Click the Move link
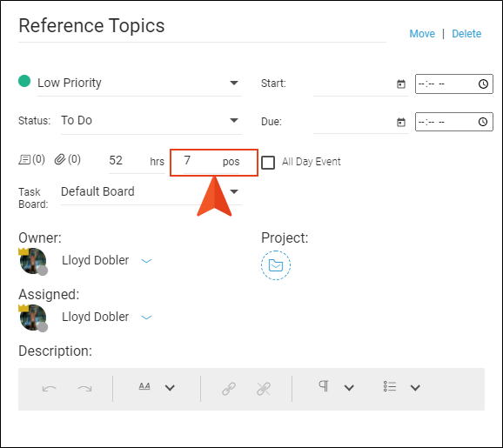This screenshot has height=448, width=503. tap(422, 34)
